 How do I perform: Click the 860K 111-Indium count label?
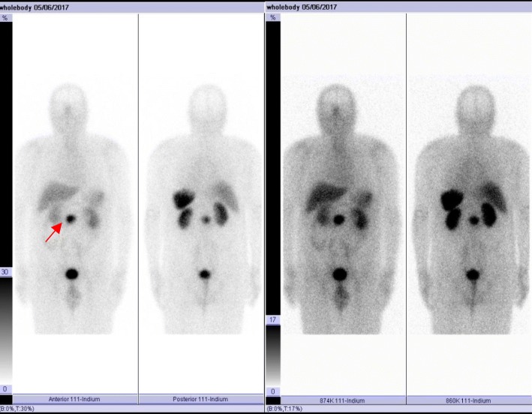tap(468, 399)
